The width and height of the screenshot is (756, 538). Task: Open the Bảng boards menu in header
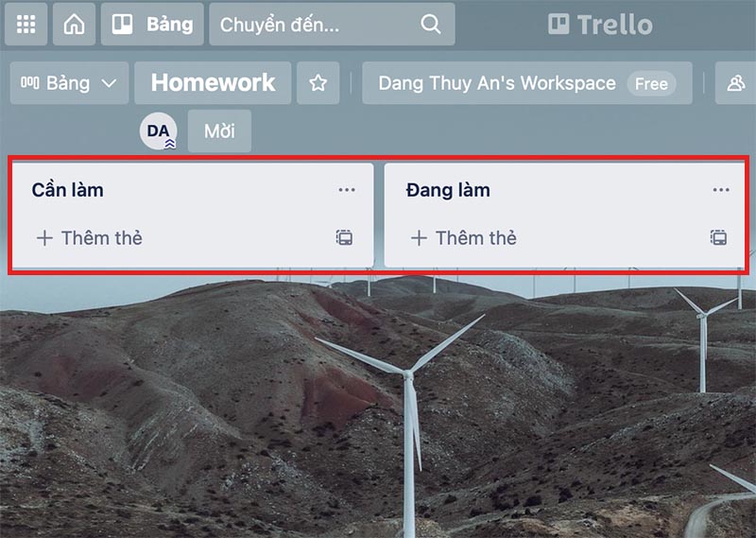(x=152, y=25)
